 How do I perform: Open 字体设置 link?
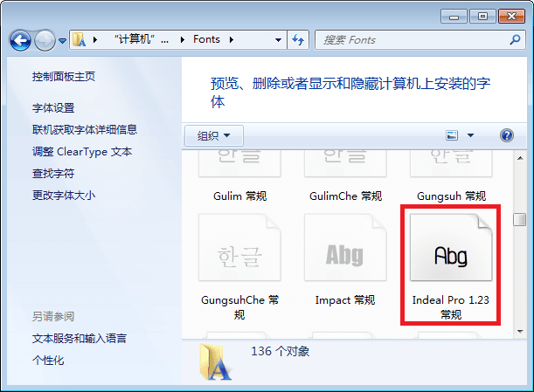(x=53, y=108)
